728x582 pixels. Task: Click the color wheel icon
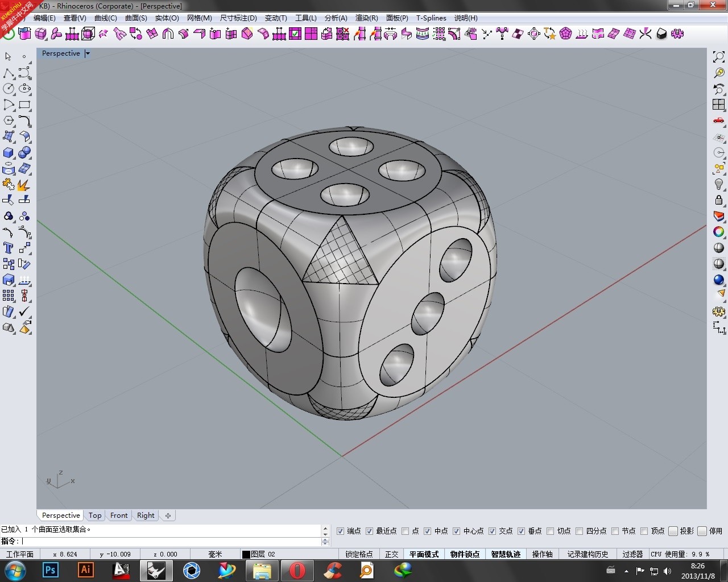coord(719,232)
